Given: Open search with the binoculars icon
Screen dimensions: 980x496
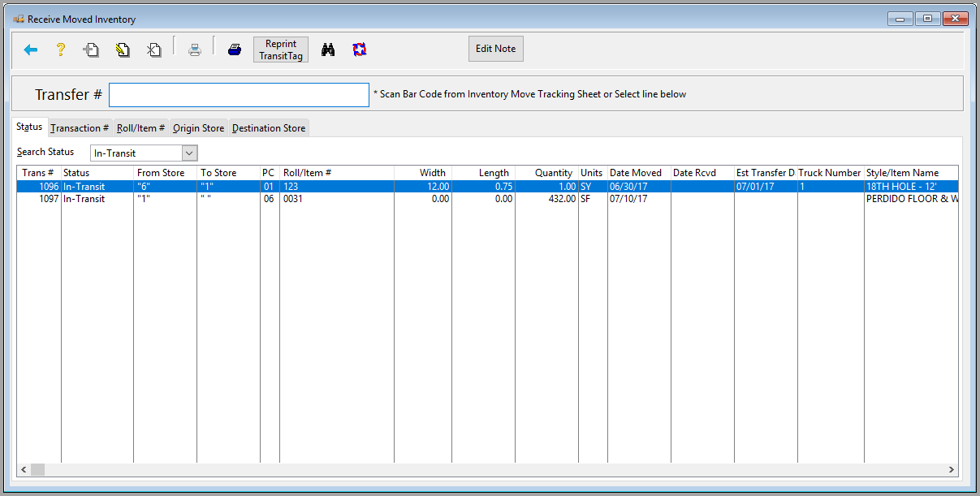Looking at the screenshot, I should 328,50.
